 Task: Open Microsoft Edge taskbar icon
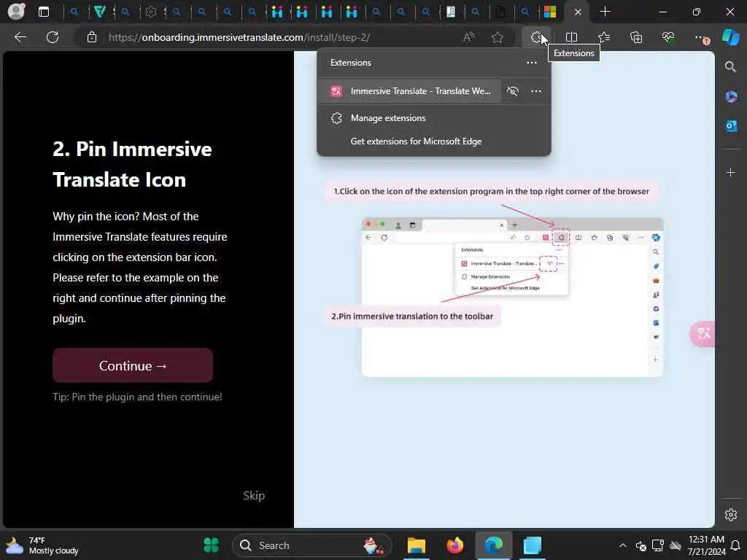(x=494, y=545)
